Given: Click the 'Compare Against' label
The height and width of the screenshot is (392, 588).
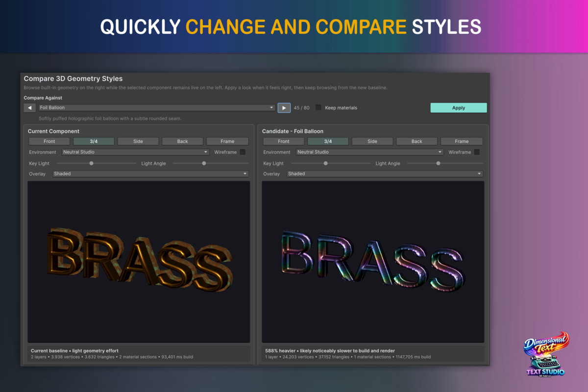Looking at the screenshot, I should tap(43, 98).
